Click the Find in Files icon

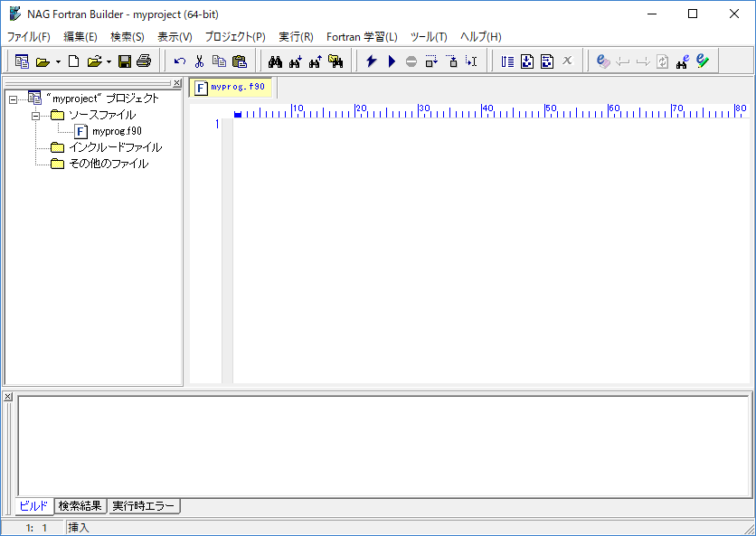pyautogui.click(x=335, y=61)
